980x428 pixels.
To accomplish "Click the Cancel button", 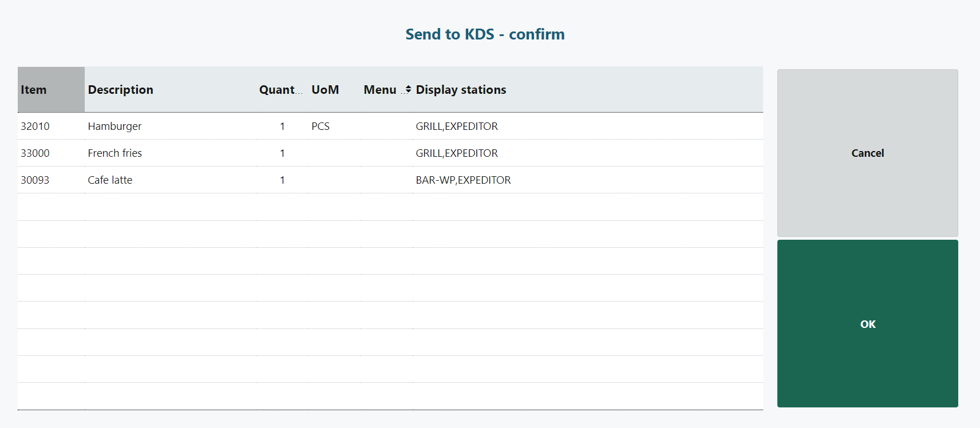I will click(x=867, y=153).
